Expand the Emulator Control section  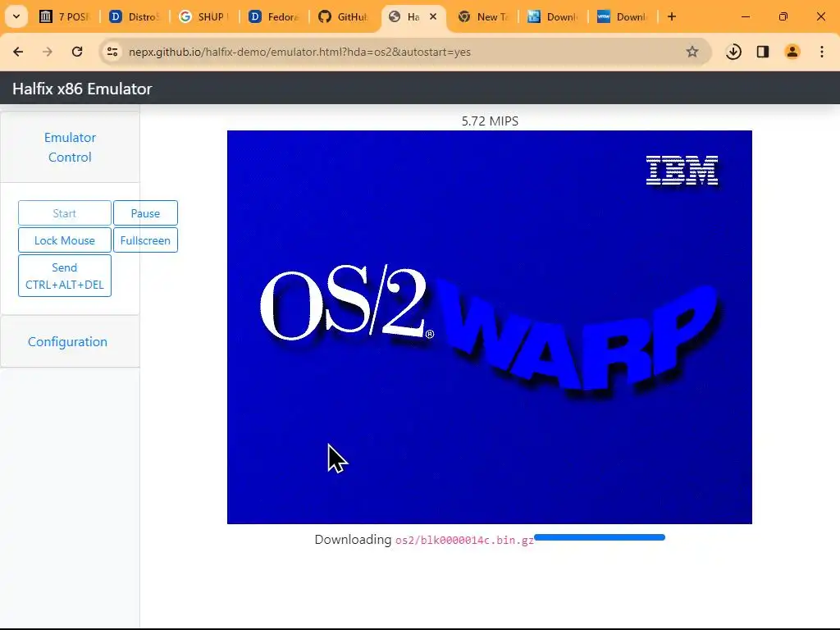coord(70,148)
